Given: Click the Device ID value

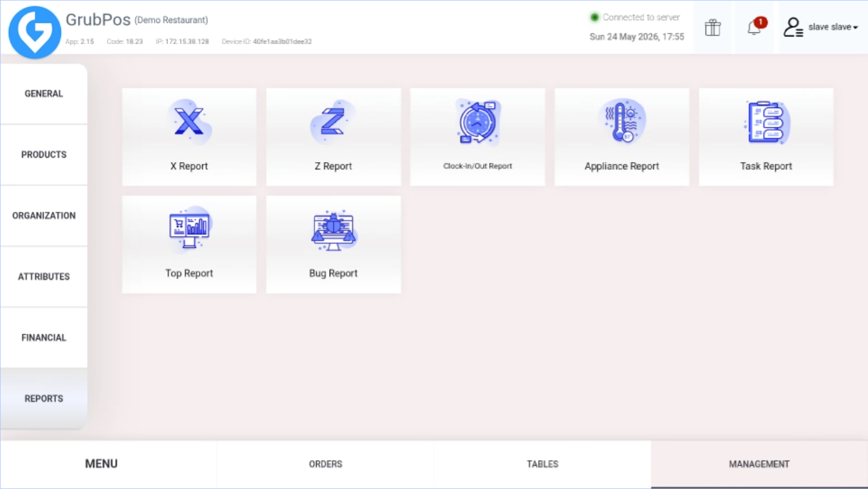Looking at the screenshot, I should (x=282, y=41).
